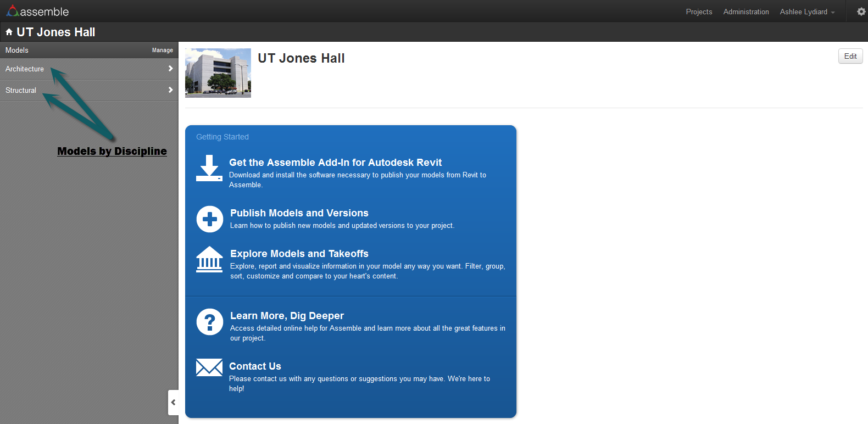
Task: Click the download icon for Revit Add-In
Action: pos(209,168)
